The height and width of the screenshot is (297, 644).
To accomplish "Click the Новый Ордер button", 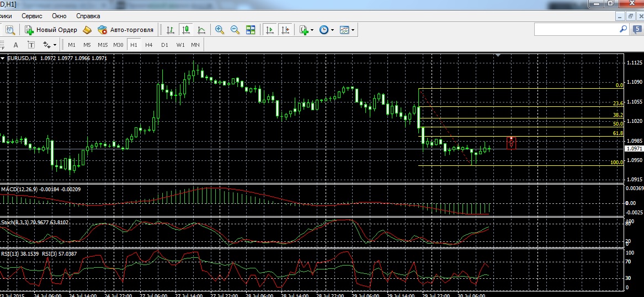I will pos(50,30).
